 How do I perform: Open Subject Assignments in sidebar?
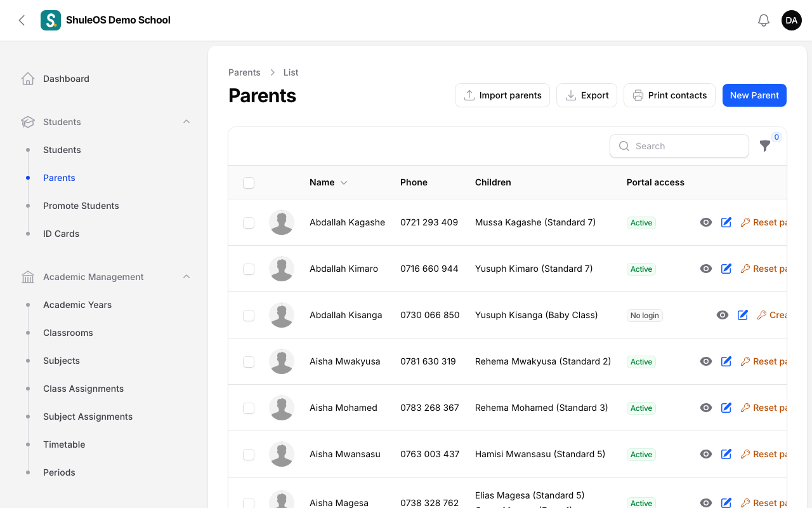click(x=88, y=417)
